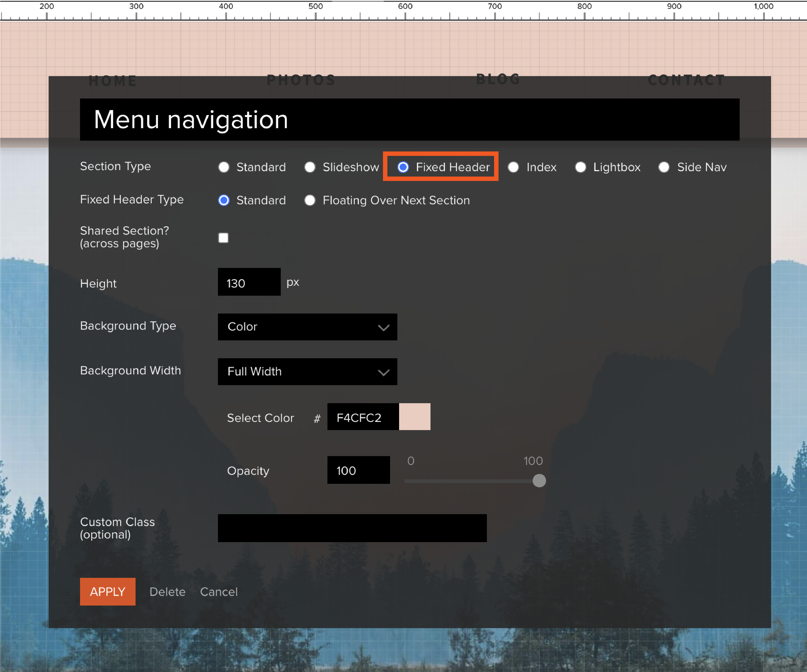Image resolution: width=807 pixels, height=672 pixels.
Task: Click the CONTACT menu item behind the dialog
Action: pyautogui.click(x=686, y=80)
